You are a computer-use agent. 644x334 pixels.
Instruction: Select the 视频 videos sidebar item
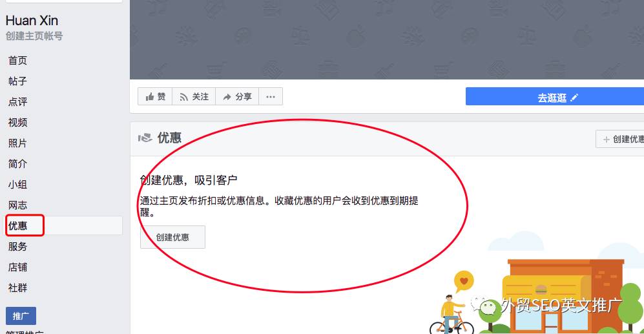[x=17, y=122]
